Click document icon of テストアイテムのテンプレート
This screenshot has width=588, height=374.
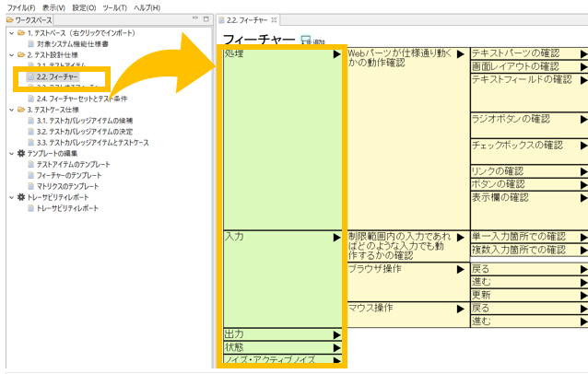tap(31, 165)
